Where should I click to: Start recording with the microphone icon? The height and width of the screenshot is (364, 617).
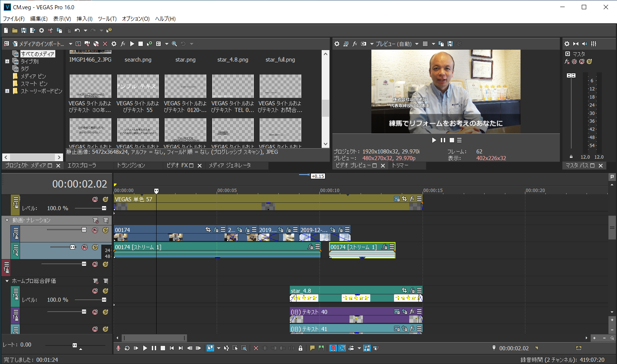coord(118,348)
